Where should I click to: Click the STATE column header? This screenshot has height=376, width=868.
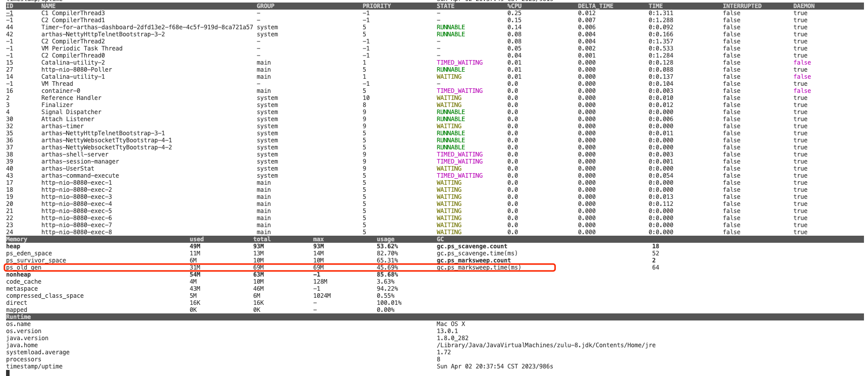tap(445, 6)
